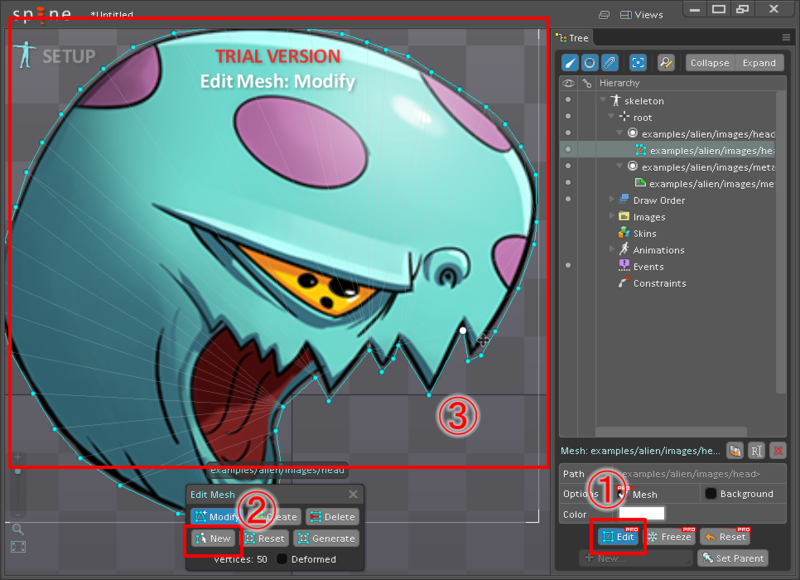Click the zoom magnifier icon in viewport

tap(18, 529)
